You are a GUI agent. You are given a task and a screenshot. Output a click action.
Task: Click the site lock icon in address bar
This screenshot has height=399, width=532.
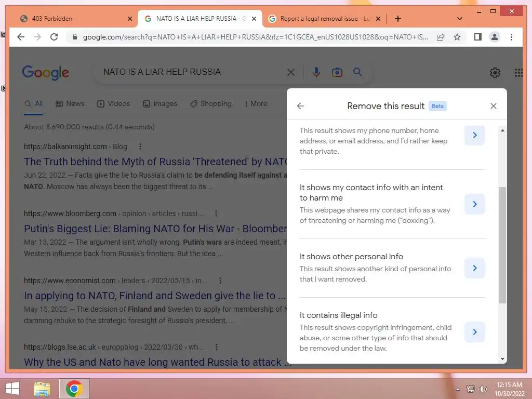coord(75,37)
